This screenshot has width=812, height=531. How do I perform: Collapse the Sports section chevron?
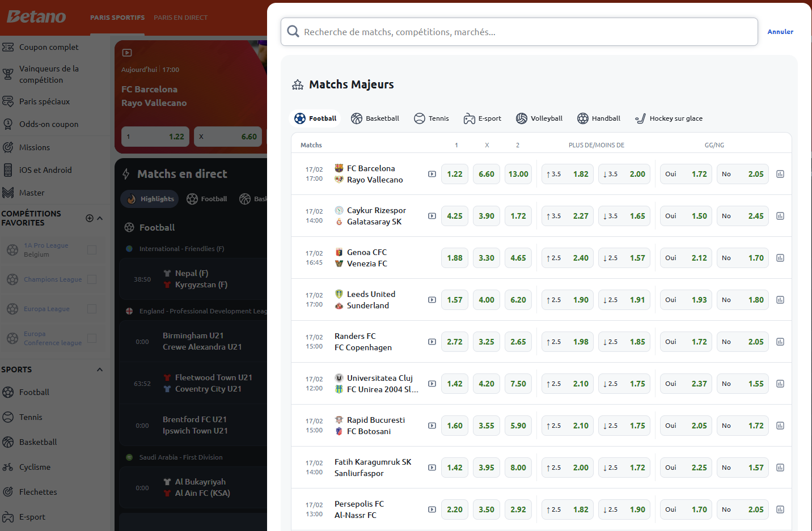coord(100,369)
